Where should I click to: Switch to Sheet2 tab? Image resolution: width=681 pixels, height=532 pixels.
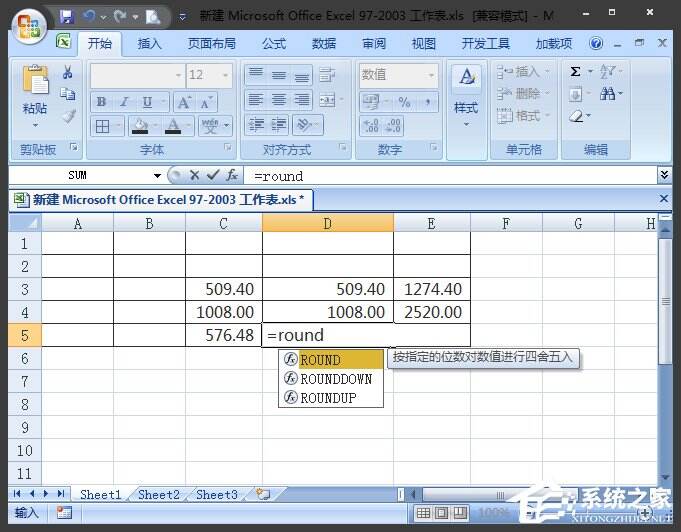pos(159,495)
